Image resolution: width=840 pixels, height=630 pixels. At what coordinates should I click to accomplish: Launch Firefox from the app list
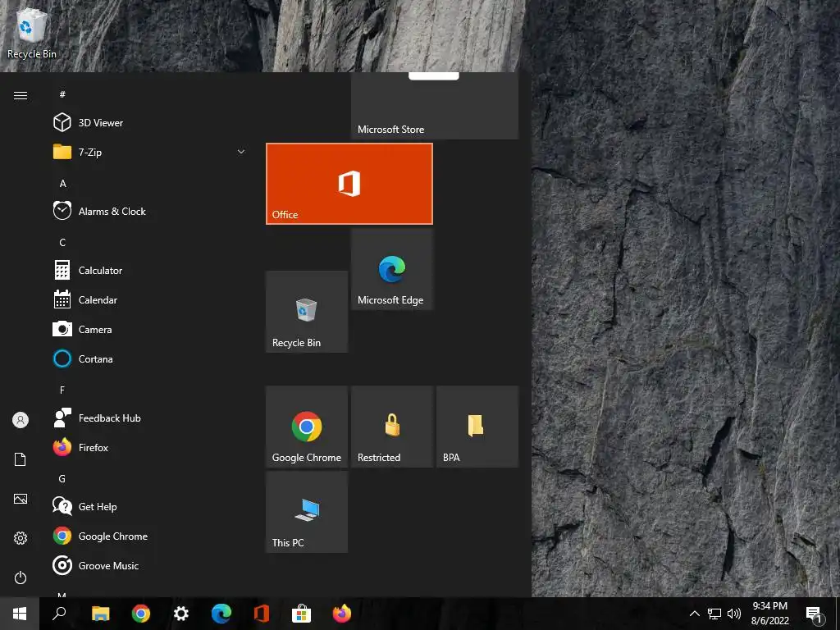click(x=151, y=447)
